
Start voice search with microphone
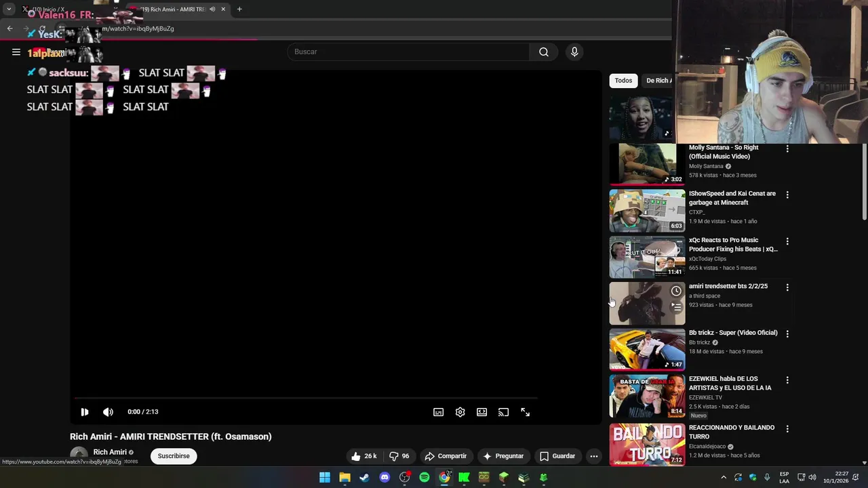(574, 52)
